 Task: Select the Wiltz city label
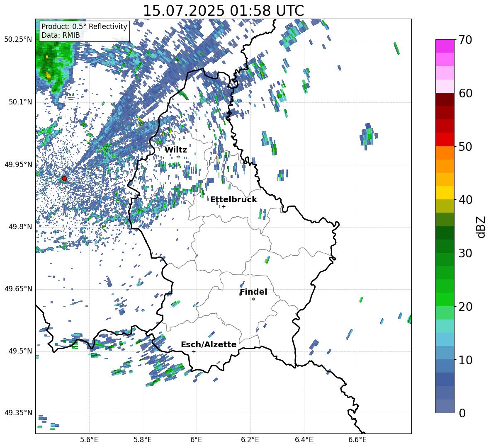pyautogui.click(x=176, y=150)
